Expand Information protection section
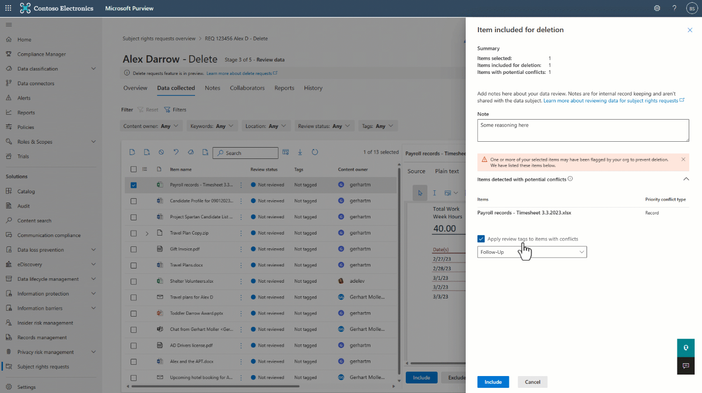 (93, 294)
